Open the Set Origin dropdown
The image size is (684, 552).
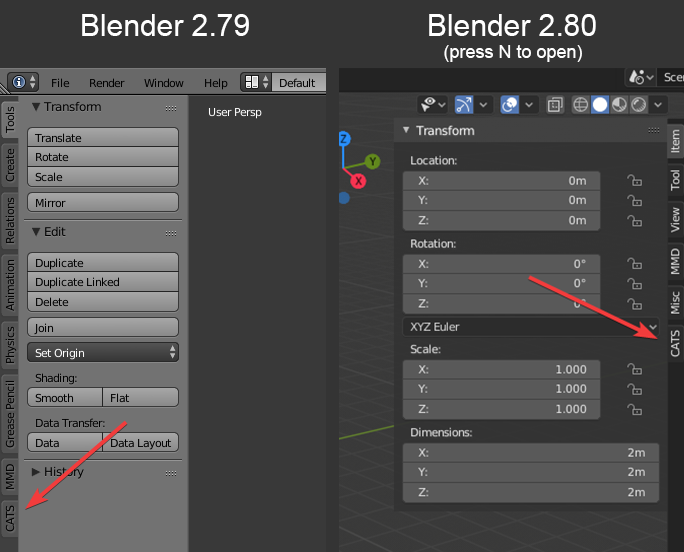tap(103, 352)
